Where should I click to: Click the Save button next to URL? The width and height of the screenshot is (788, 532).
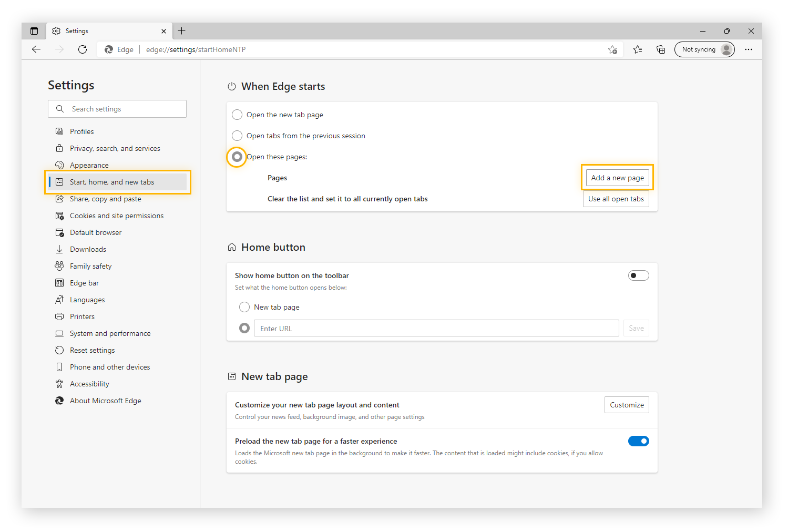(636, 328)
